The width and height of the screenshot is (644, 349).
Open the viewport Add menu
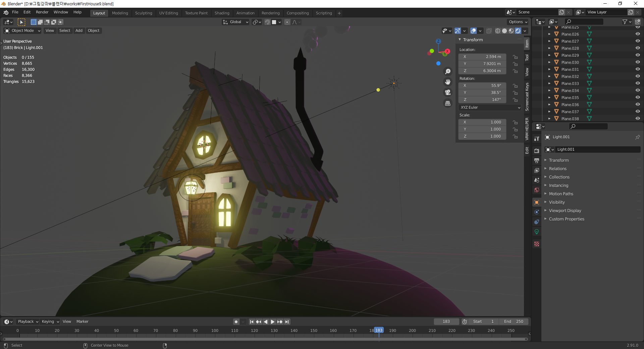pos(79,31)
